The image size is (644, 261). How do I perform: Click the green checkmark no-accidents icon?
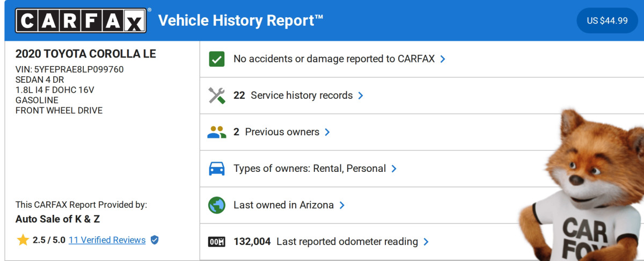(216, 59)
